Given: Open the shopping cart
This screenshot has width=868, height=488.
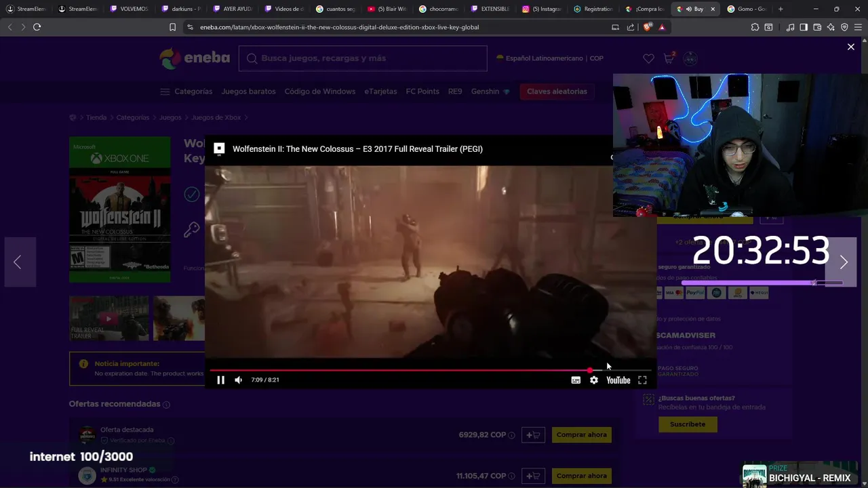Looking at the screenshot, I should pyautogui.click(x=669, y=58).
